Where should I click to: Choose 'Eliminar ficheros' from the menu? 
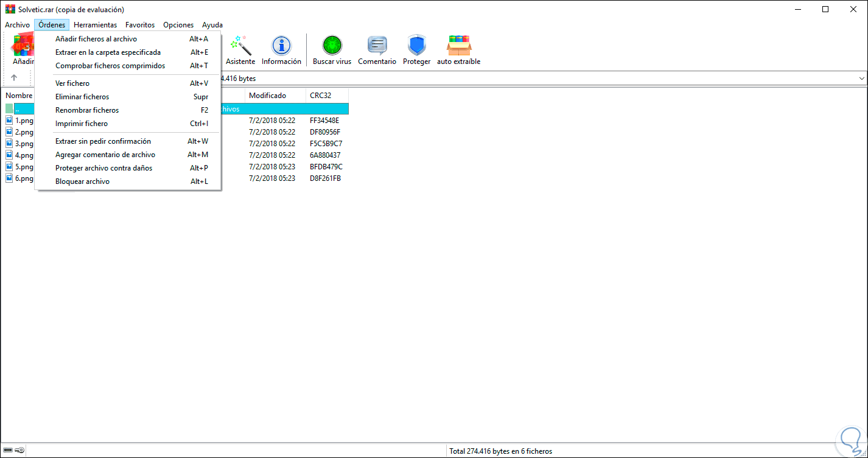pyautogui.click(x=128, y=97)
